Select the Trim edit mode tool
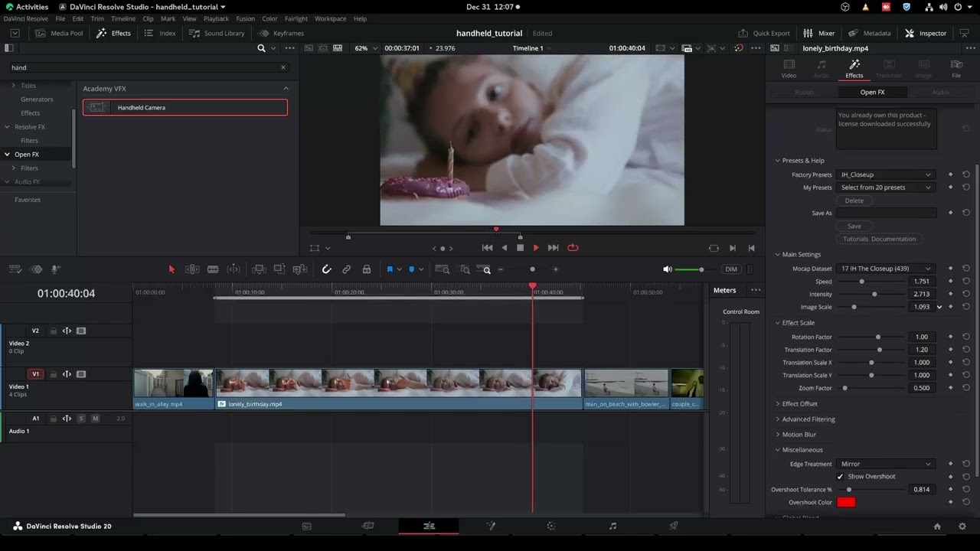980x551 pixels. pyautogui.click(x=192, y=269)
